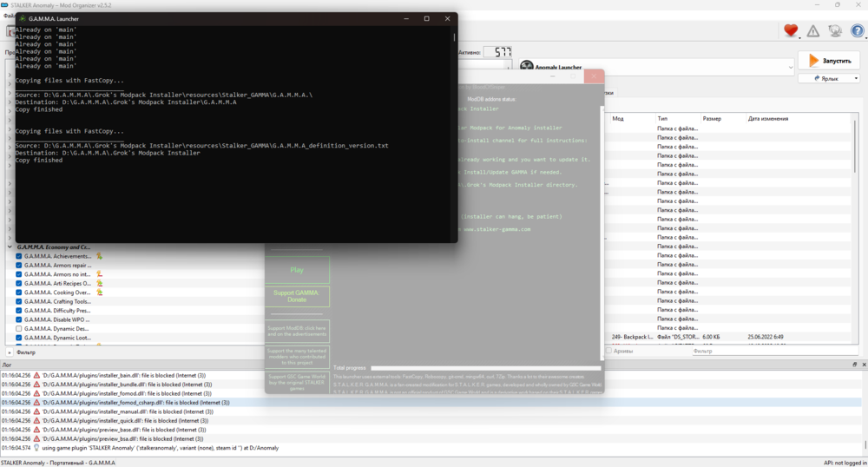Click Support ModDB button in launcher

297,331
